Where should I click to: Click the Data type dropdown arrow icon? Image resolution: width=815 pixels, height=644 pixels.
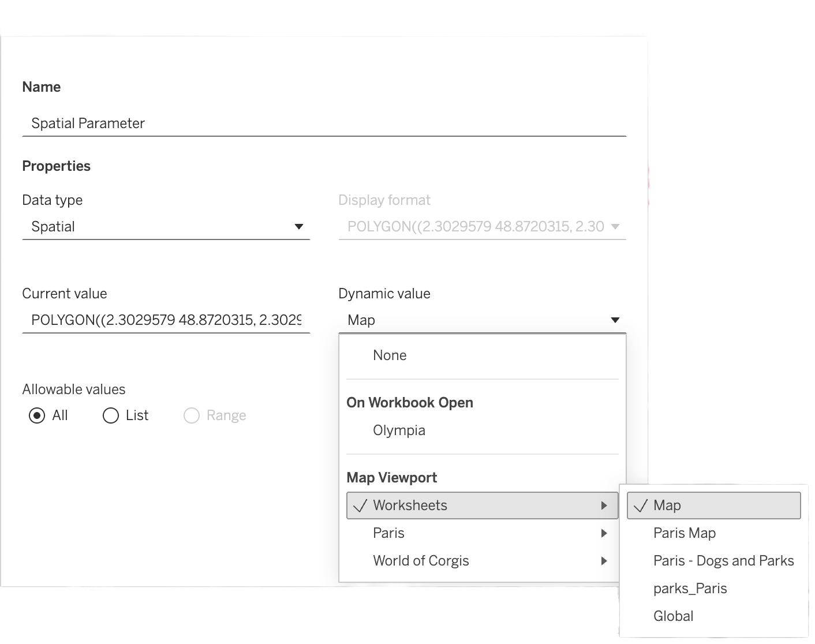click(x=299, y=227)
